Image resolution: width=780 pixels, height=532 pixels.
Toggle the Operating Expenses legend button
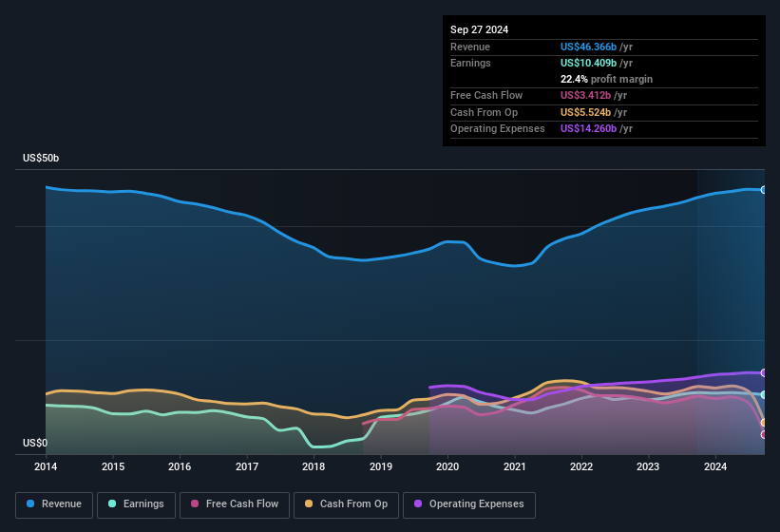pyautogui.click(x=468, y=504)
